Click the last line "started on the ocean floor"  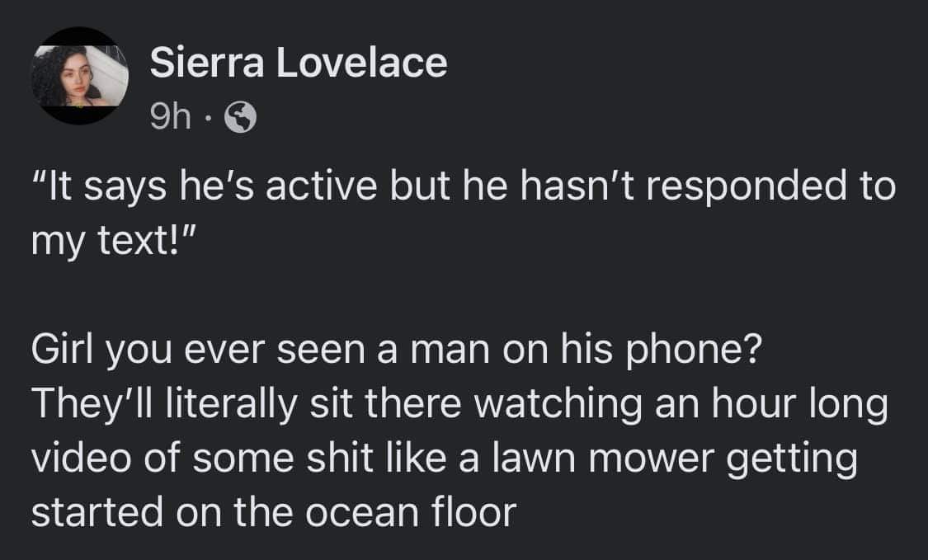(273, 511)
